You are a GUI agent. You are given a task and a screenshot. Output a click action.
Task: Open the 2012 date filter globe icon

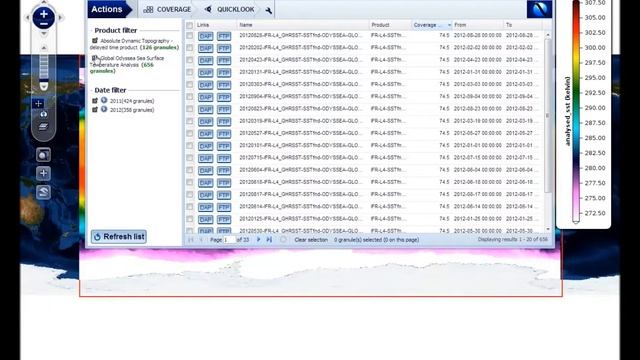point(104,109)
